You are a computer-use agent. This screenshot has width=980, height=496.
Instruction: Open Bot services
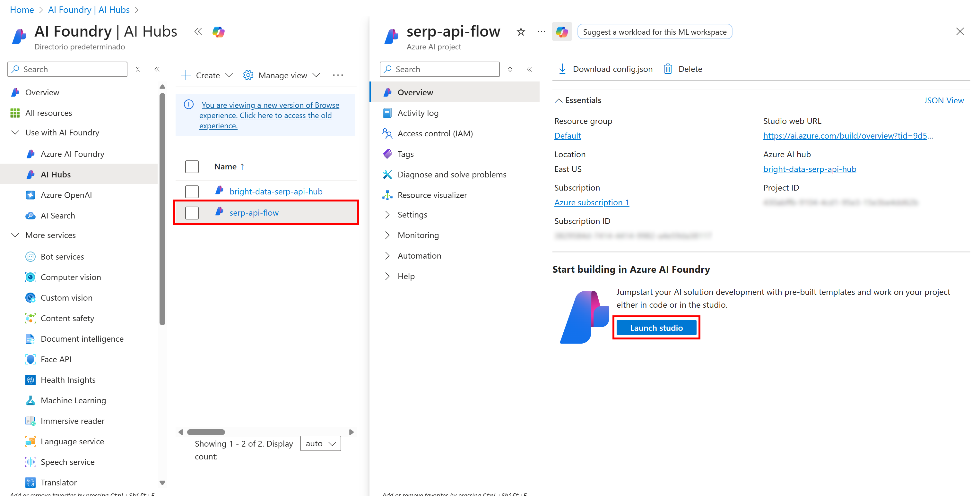pyautogui.click(x=62, y=256)
